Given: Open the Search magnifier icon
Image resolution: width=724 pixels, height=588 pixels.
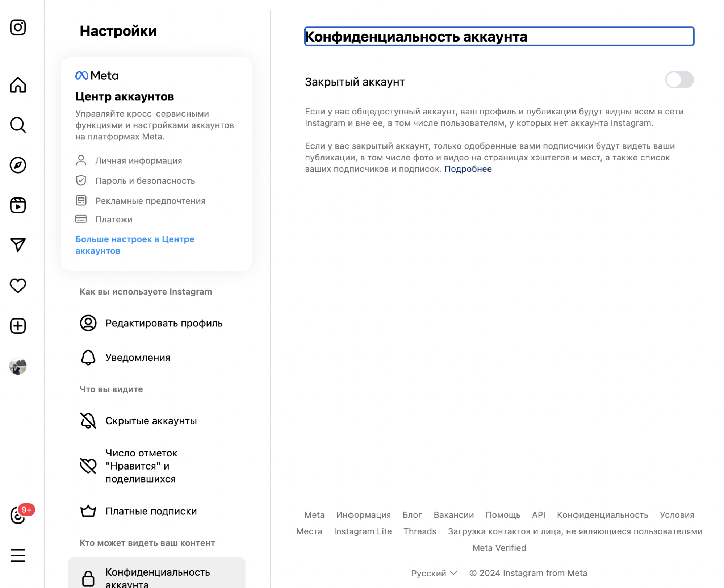Looking at the screenshot, I should click(x=18, y=125).
